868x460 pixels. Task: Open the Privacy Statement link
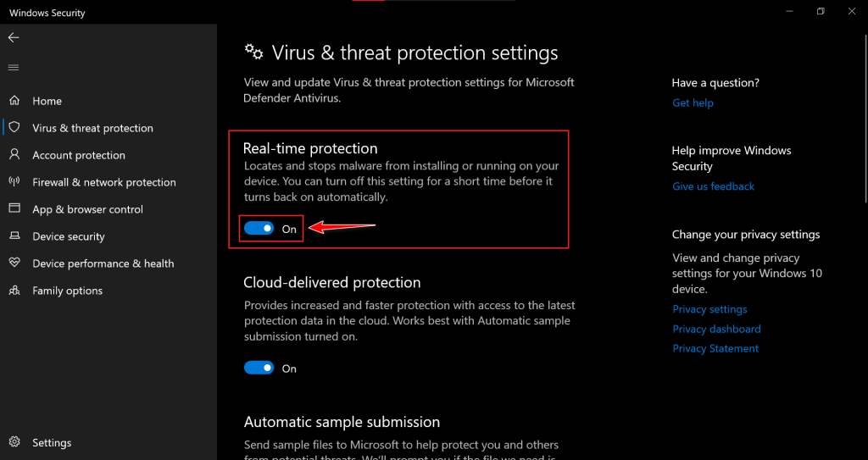pyautogui.click(x=715, y=348)
